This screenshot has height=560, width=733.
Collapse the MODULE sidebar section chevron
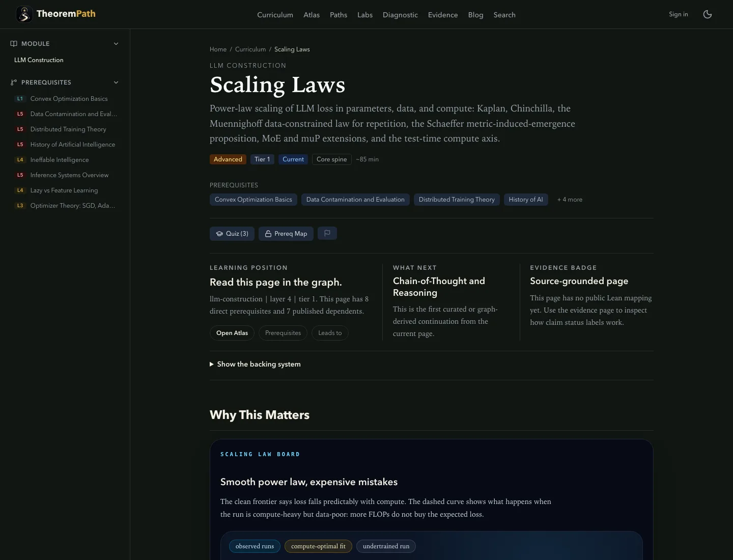pos(116,44)
